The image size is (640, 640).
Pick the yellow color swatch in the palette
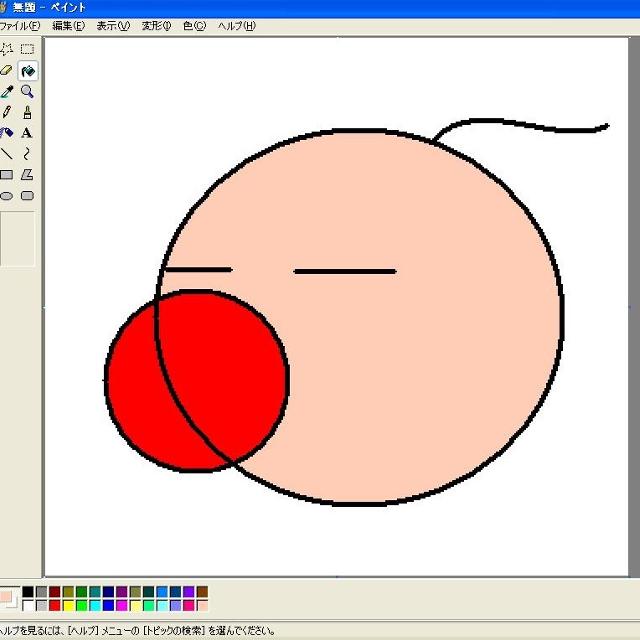[68, 605]
